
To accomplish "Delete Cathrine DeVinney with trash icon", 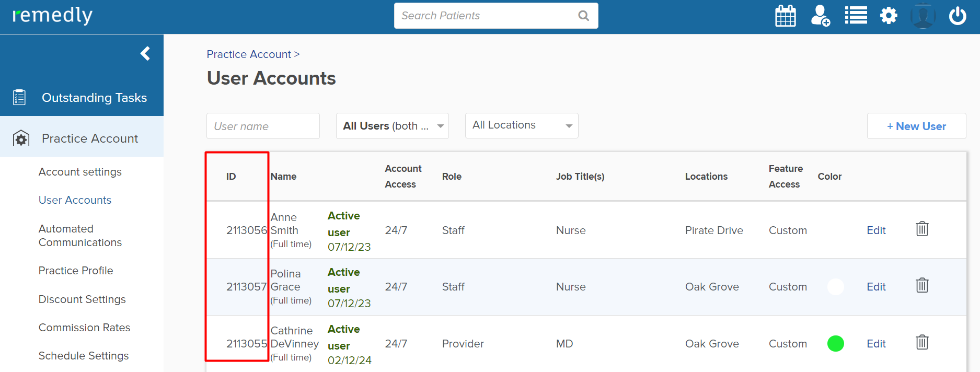I will [922, 342].
